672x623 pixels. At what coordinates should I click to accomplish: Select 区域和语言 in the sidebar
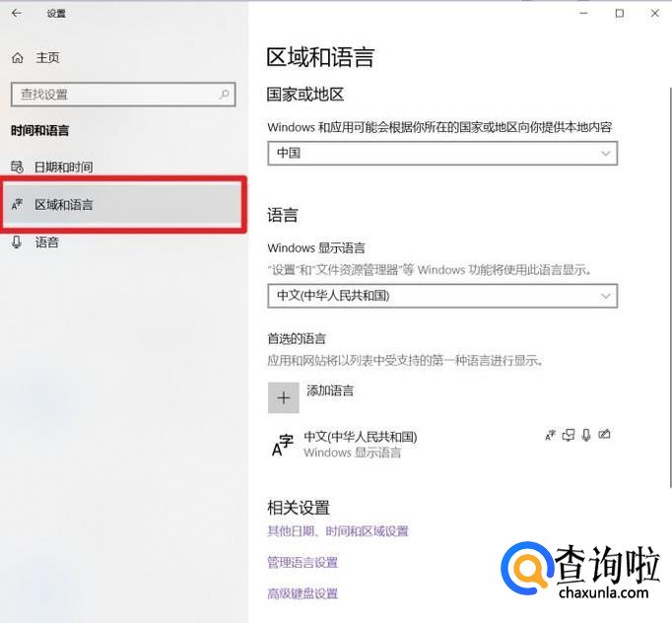click(124, 204)
